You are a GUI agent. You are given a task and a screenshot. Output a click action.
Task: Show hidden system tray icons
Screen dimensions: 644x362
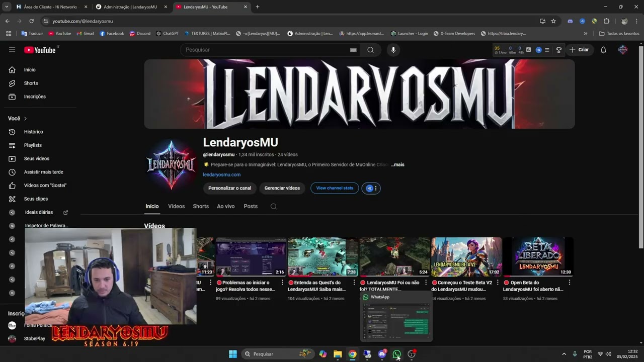563,354
